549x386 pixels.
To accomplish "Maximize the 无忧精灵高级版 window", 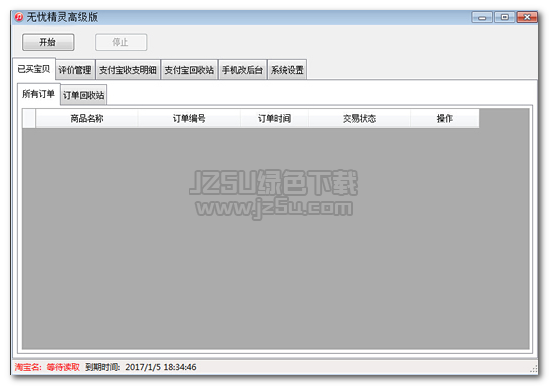I will [505, 17].
